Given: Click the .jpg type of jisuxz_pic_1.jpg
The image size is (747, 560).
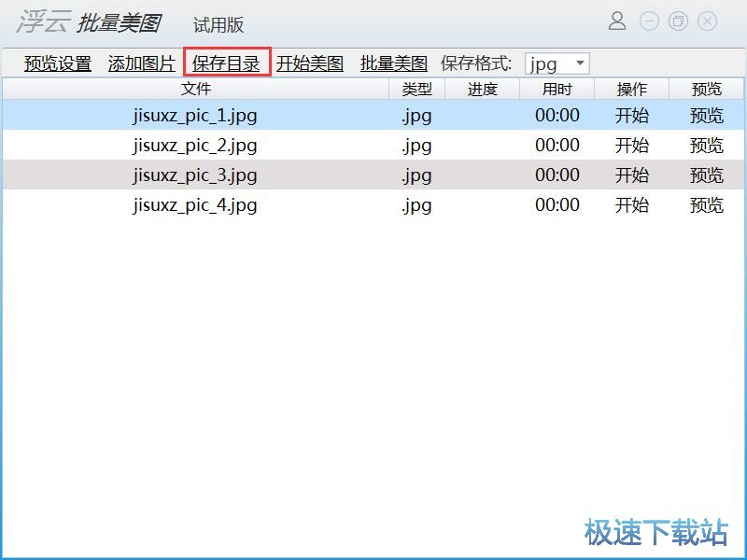Looking at the screenshot, I should click(416, 116).
